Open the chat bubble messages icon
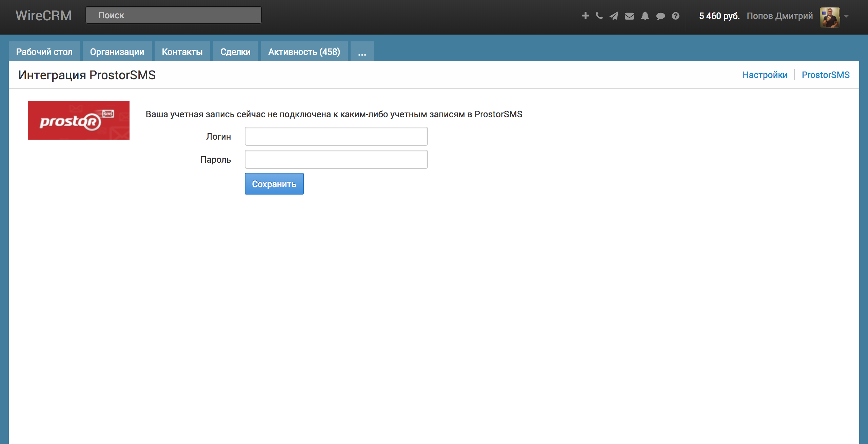Image resolution: width=868 pixels, height=444 pixels. click(660, 16)
